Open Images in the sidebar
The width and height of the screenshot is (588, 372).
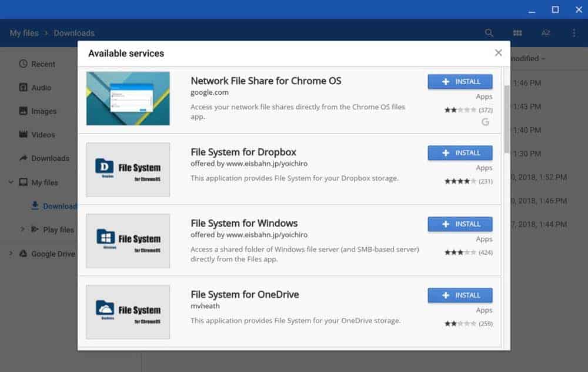(38, 111)
